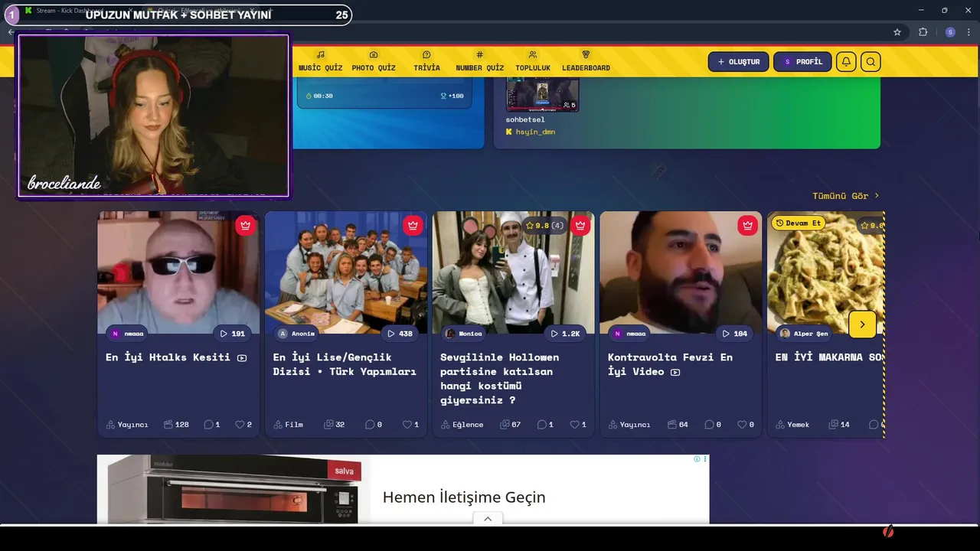Click the item count 32 on Lise/Gençlik card
This screenshot has width=980, height=551.
(335, 424)
